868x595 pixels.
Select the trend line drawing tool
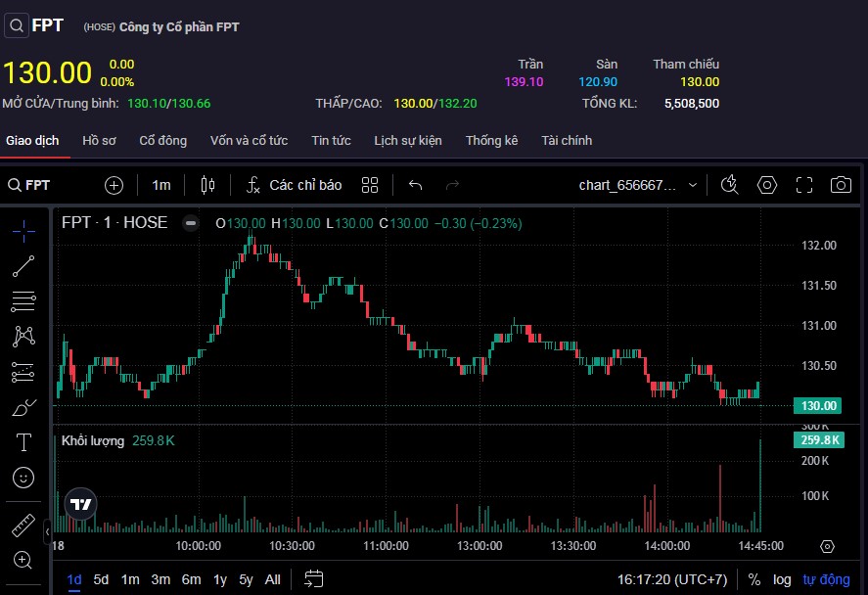tap(23, 265)
